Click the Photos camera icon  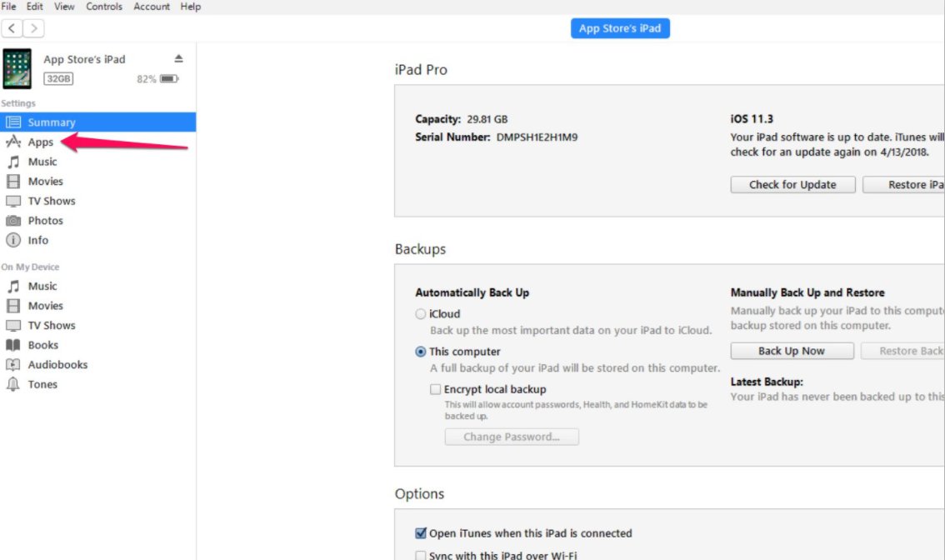point(13,221)
